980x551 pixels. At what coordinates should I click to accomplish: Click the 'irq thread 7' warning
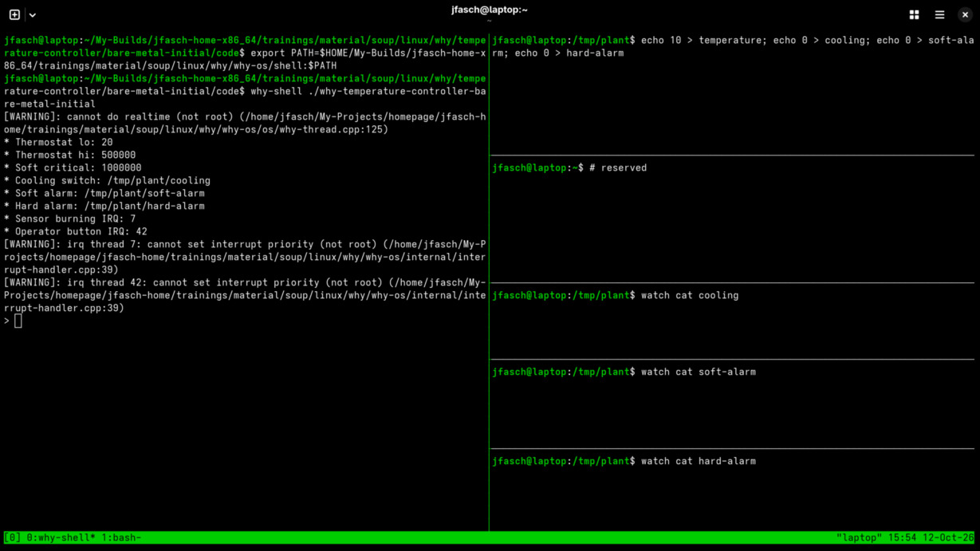tap(245, 257)
